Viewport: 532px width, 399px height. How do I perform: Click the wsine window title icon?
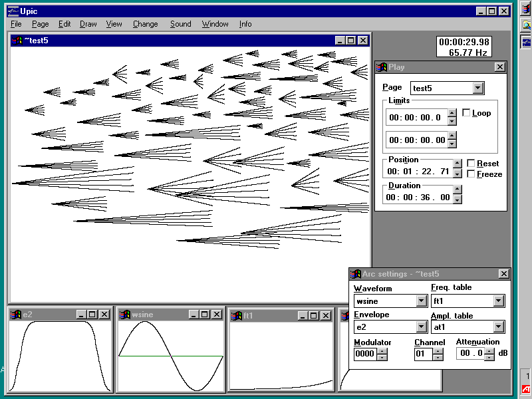(125, 315)
